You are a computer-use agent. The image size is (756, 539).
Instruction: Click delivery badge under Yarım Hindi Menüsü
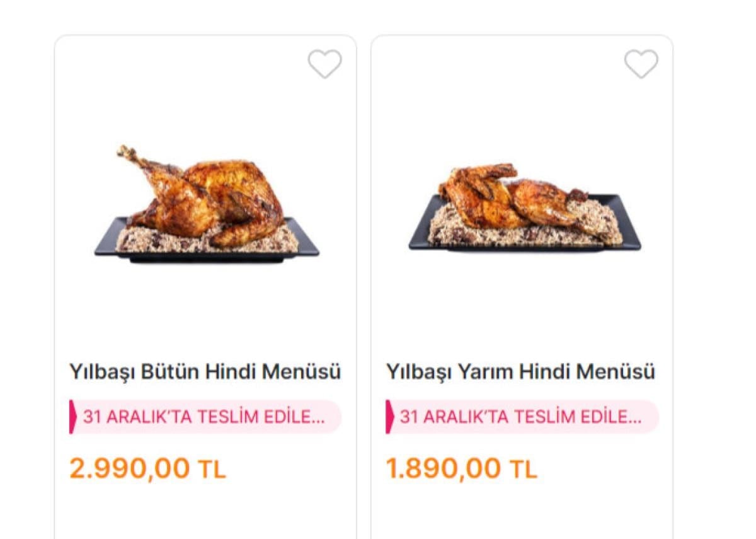pos(522,417)
